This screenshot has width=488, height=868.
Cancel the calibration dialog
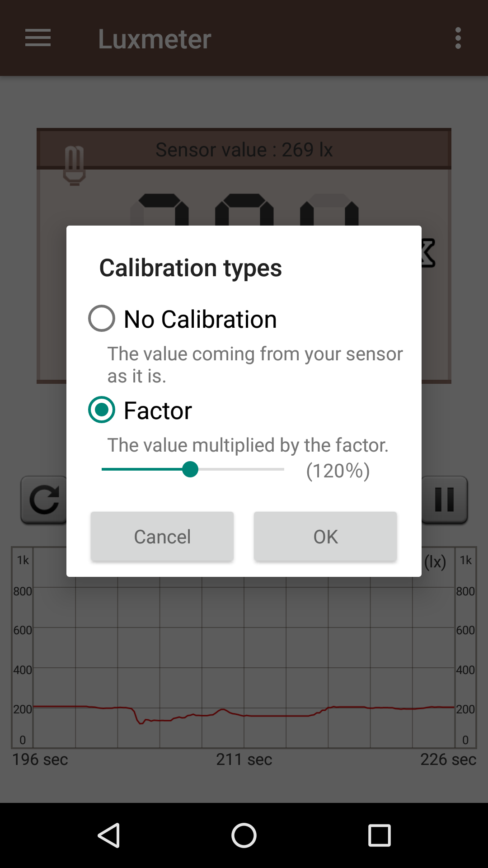click(x=162, y=536)
